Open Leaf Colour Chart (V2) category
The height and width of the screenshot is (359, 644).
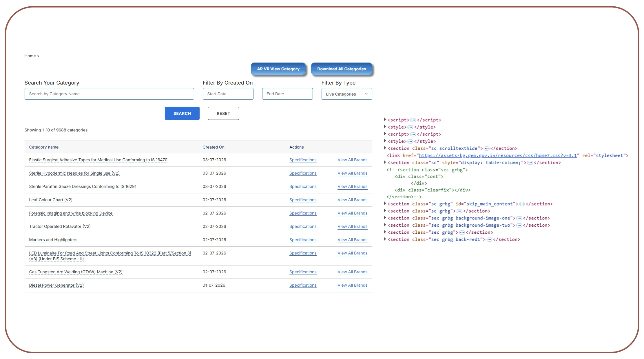51,200
